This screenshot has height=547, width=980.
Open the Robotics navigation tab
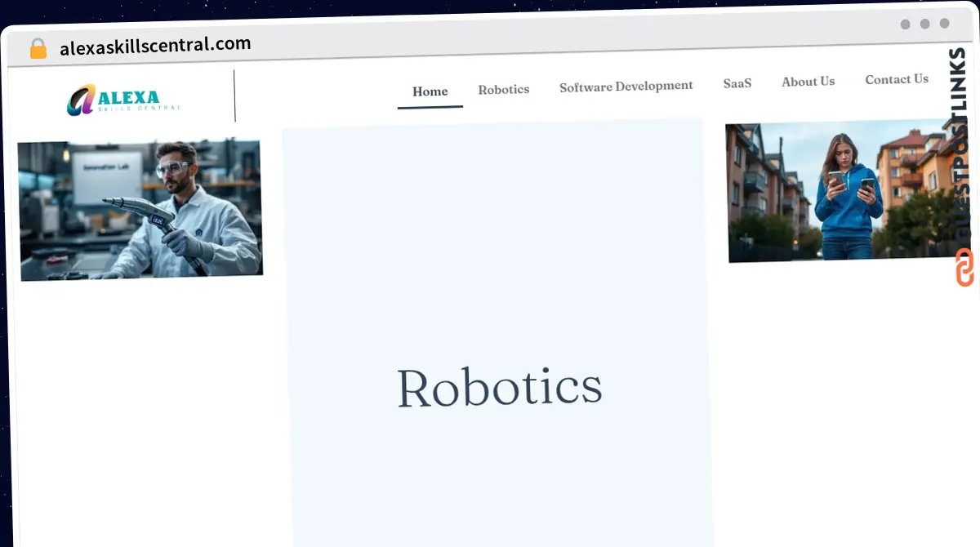[504, 90]
